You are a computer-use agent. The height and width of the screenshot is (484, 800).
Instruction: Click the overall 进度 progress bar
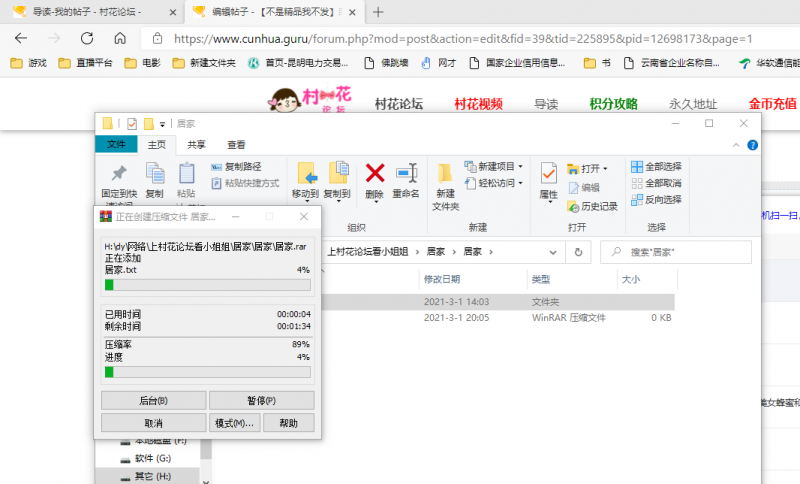(208, 372)
